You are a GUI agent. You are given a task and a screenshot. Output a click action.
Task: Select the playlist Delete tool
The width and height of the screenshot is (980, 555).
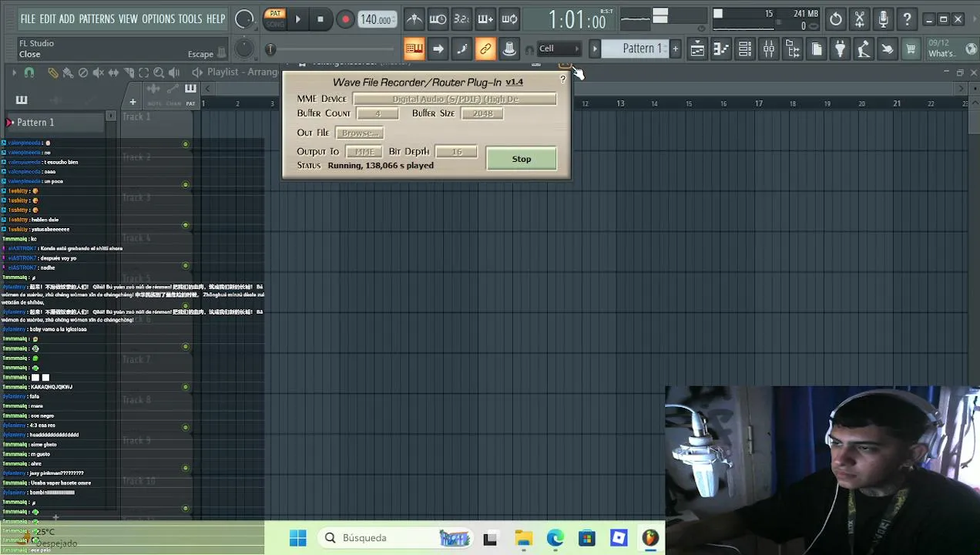83,72
